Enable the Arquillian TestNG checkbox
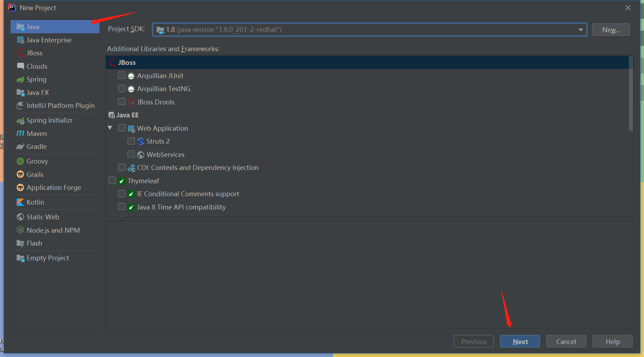 coord(122,88)
